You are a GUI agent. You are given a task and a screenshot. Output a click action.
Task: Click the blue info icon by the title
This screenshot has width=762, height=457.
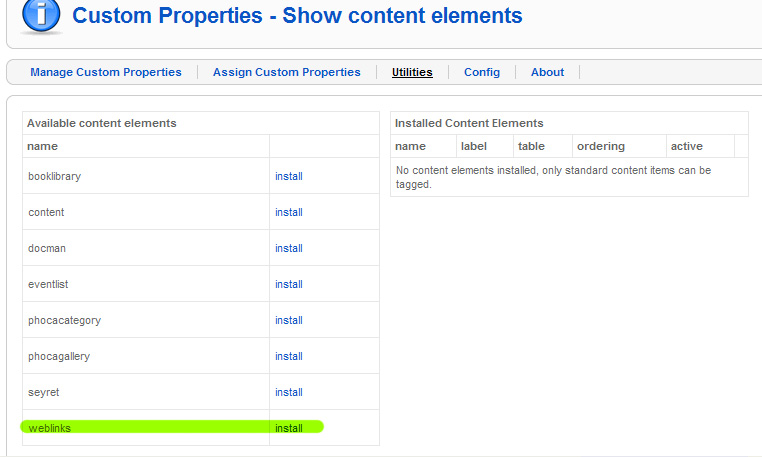(41, 16)
